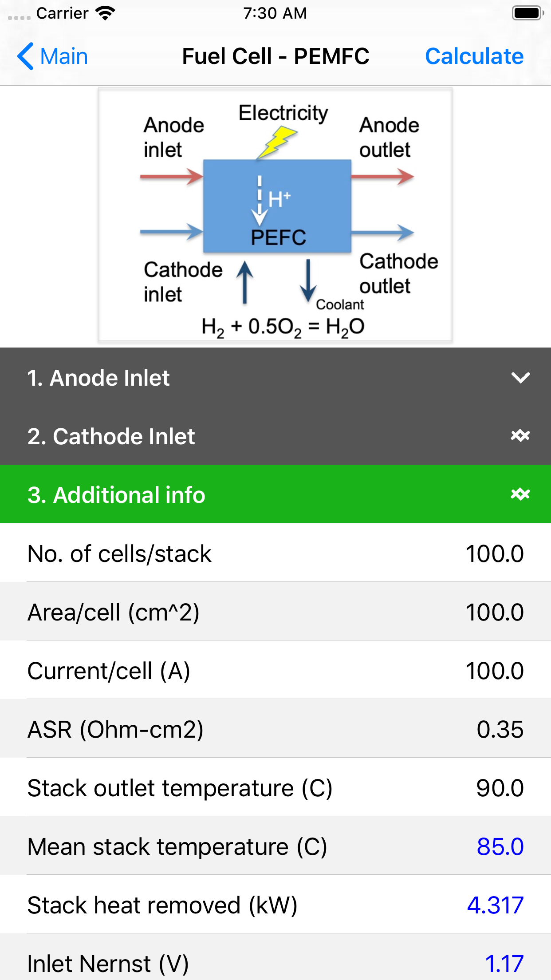This screenshot has width=551, height=980.
Task: Tap the PEFC fuel cell diagram
Action: pos(275,215)
